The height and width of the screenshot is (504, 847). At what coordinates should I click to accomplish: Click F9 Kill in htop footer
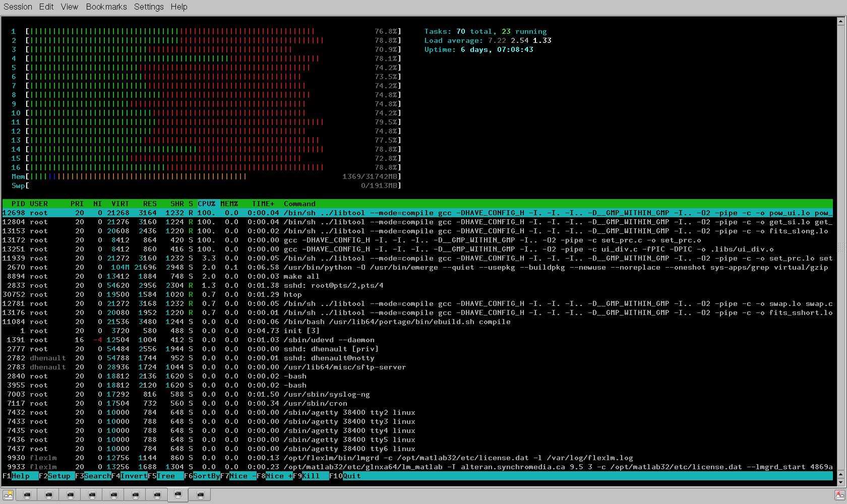coord(311,476)
